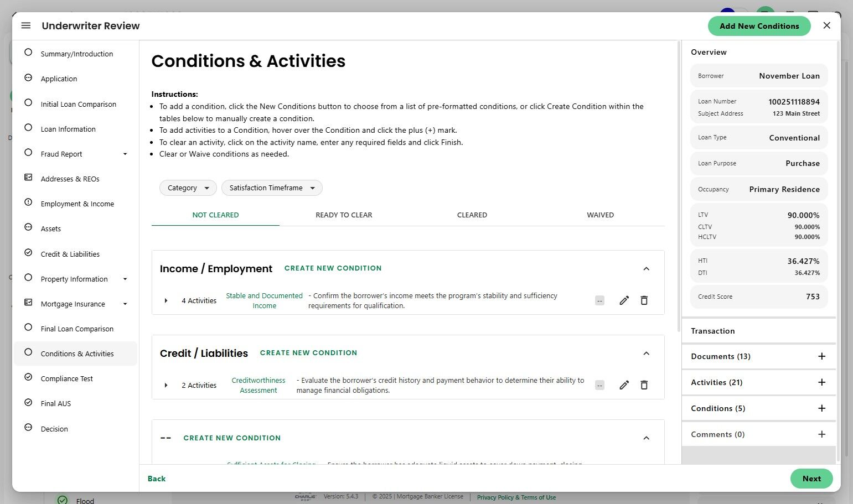The width and height of the screenshot is (853, 504).
Task: Open the Satisfaction Timeframe dropdown
Action: click(271, 188)
